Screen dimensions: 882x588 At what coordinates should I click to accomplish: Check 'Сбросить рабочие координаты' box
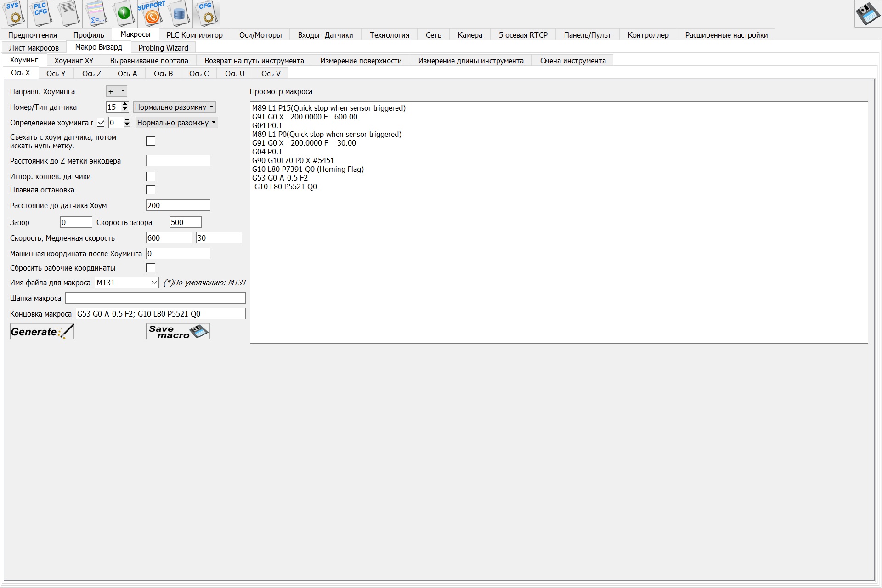[x=151, y=268]
